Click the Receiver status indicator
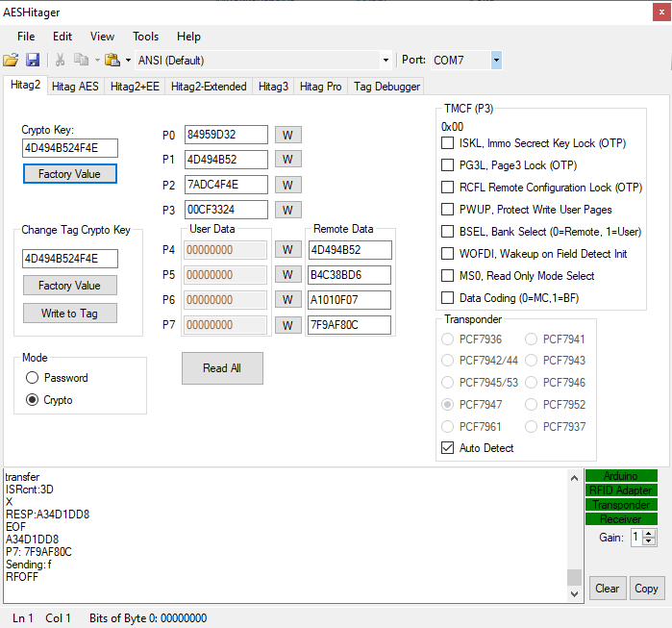 pos(621,519)
